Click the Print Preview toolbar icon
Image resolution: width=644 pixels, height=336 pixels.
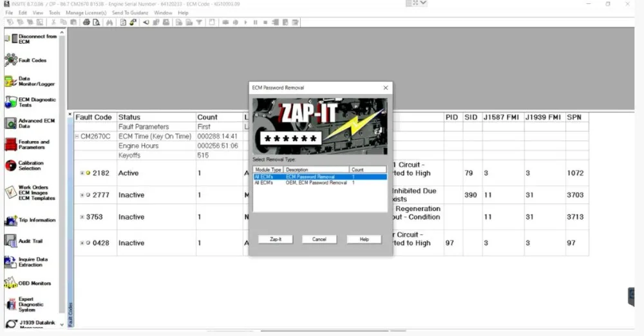point(96,22)
